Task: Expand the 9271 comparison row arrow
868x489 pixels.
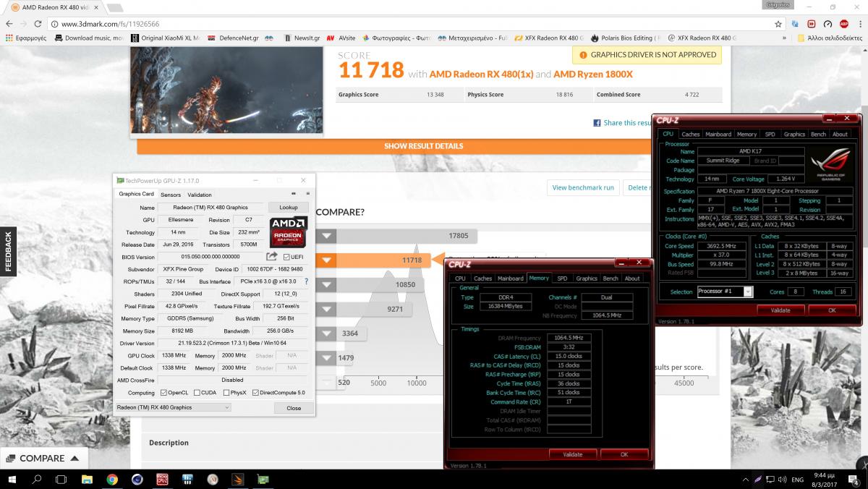Action: [x=327, y=310]
